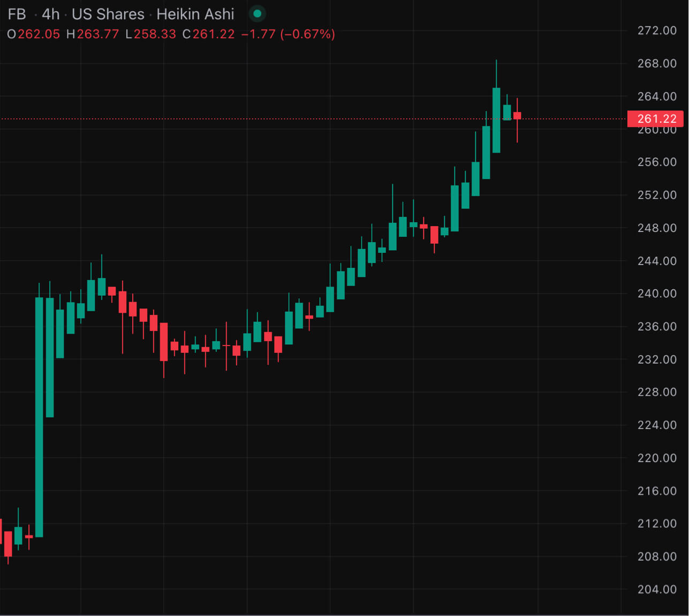Click the 232.00 price axis label
689x616 pixels.
(657, 359)
